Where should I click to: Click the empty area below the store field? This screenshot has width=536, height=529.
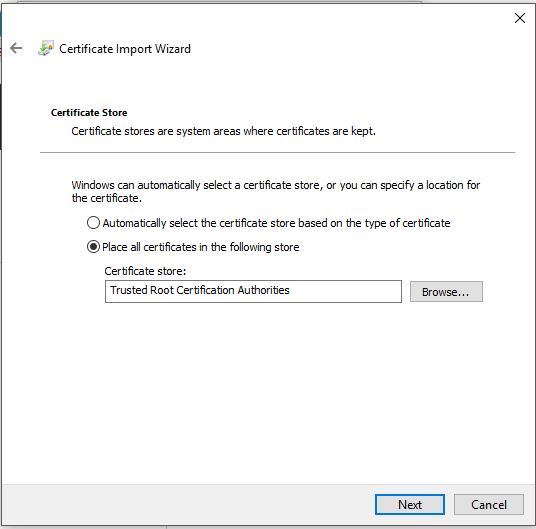tap(267, 393)
